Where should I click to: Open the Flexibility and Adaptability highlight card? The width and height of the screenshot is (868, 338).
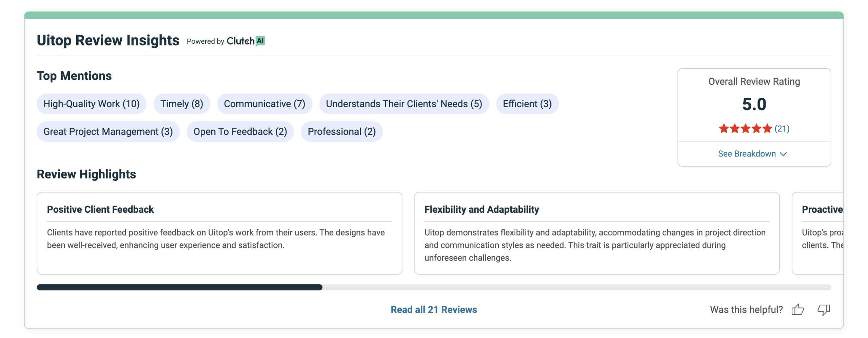click(597, 233)
